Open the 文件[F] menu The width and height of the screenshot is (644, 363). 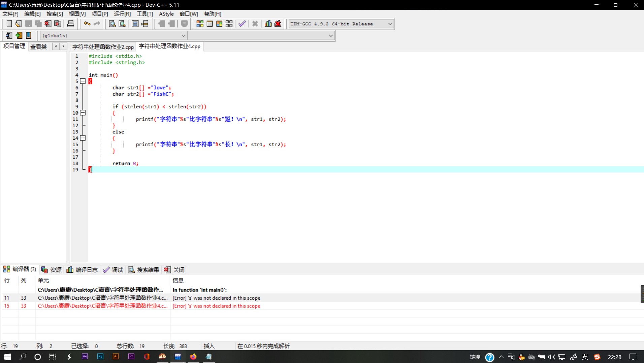coord(10,14)
